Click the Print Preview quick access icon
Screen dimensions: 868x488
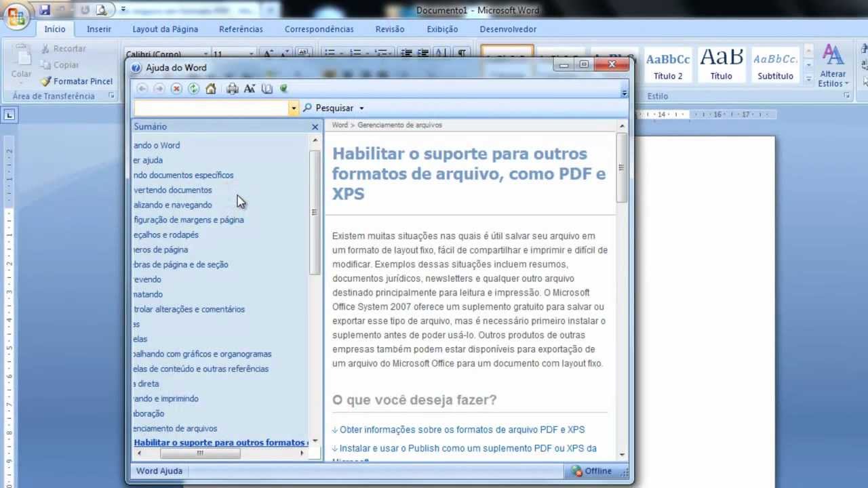click(x=102, y=10)
